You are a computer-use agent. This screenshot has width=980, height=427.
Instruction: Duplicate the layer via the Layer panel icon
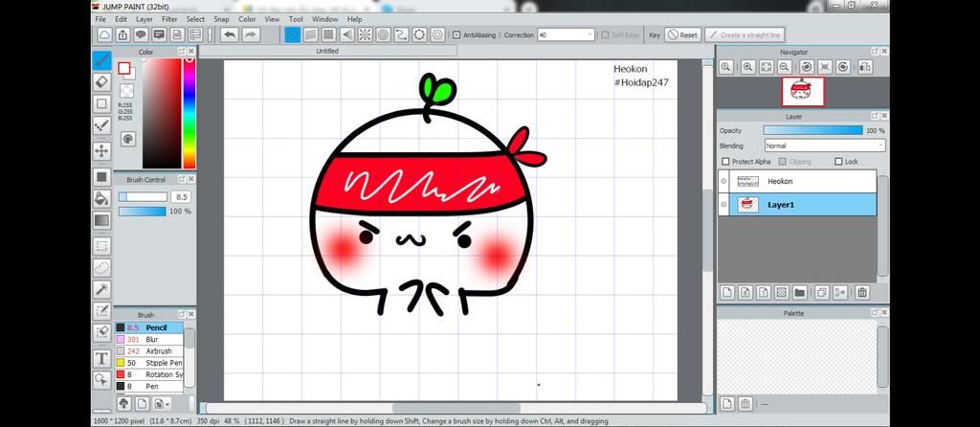822,292
